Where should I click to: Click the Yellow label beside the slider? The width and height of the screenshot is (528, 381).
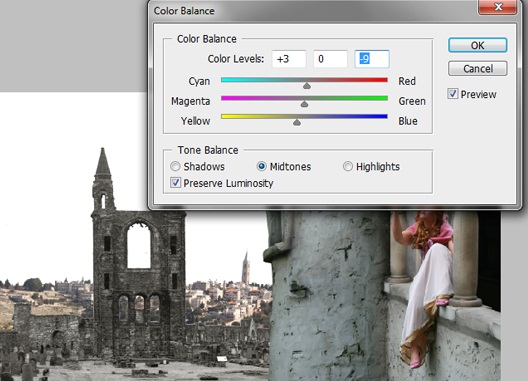tap(195, 121)
